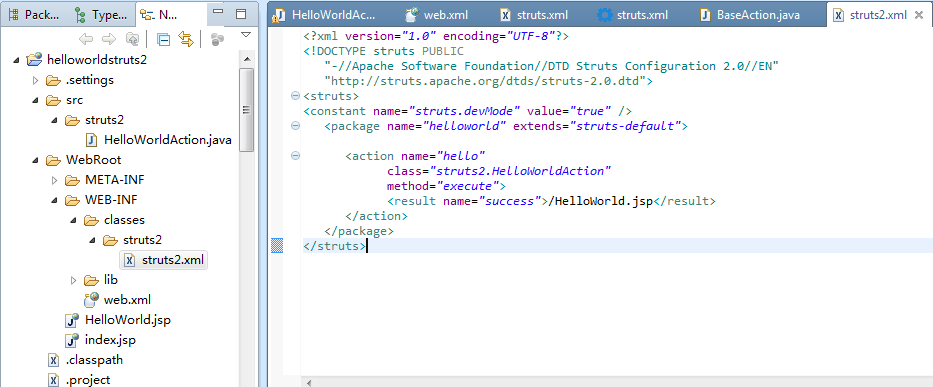
Task: Collapse the classes folder node
Action: click(x=73, y=220)
